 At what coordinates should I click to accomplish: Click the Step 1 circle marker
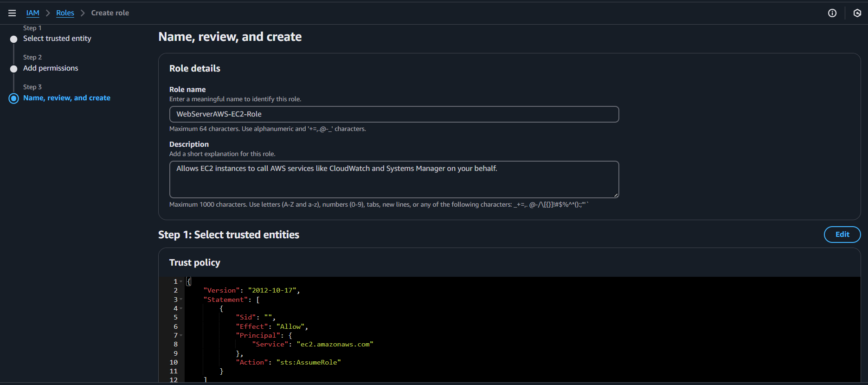tap(14, 39)
